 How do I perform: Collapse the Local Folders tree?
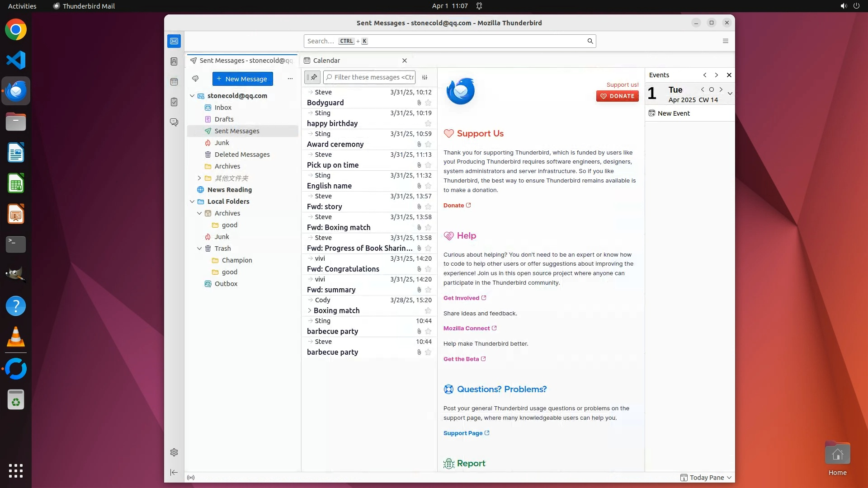click(x=192, y=202)
